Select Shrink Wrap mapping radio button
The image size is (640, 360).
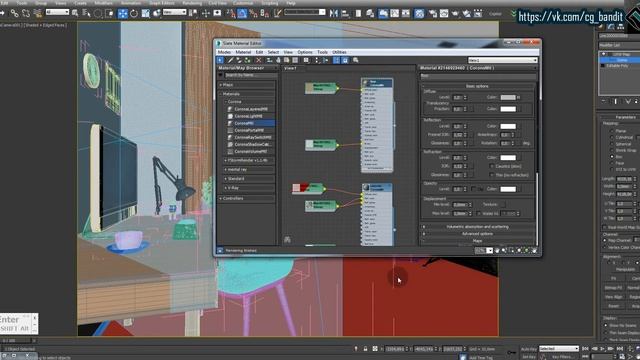(x=611, y=150)
